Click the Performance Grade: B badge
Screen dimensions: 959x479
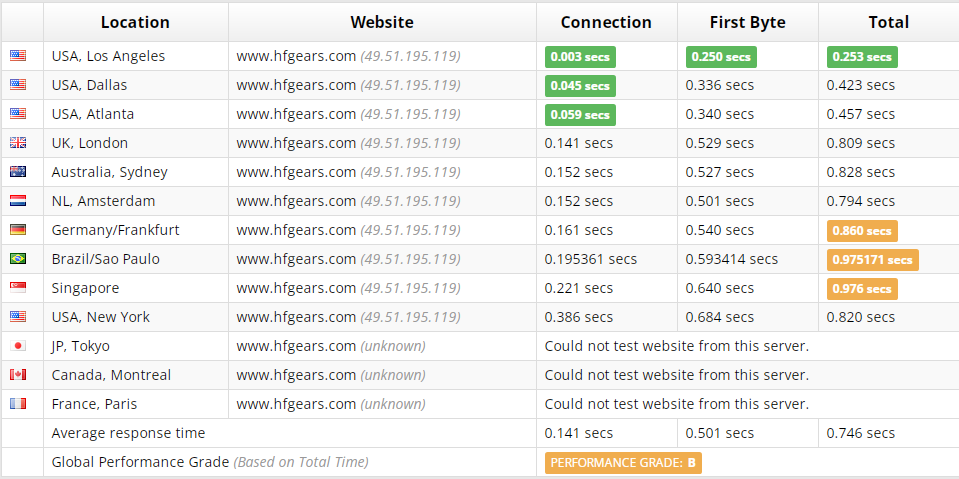623,463
